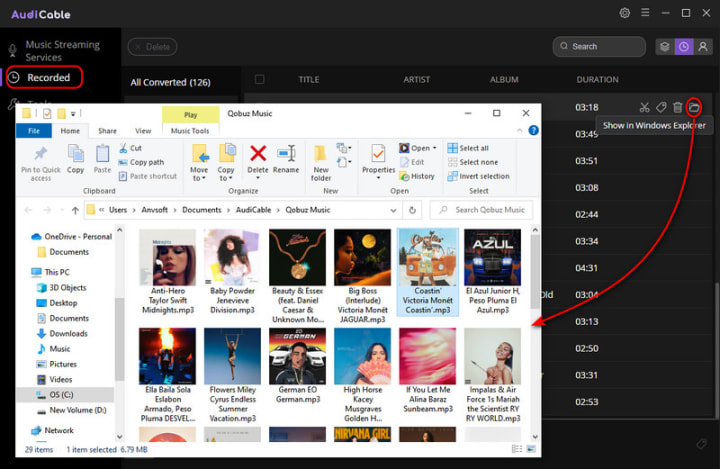Switch to the View ribbon tab
The height and width of the screenshot is (469, 720).
click(x=143, y=131)
